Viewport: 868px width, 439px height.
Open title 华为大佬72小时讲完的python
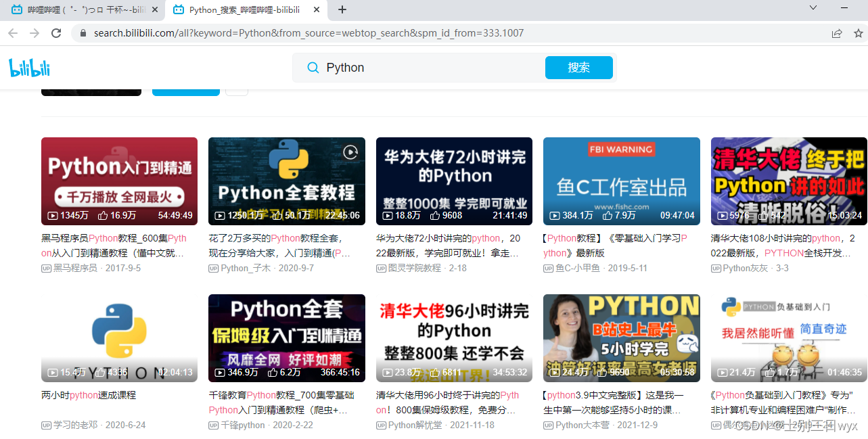[449, 246]
